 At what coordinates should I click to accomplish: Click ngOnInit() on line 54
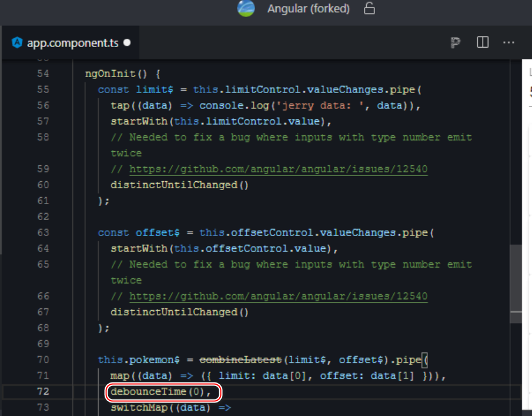[116, 74]
